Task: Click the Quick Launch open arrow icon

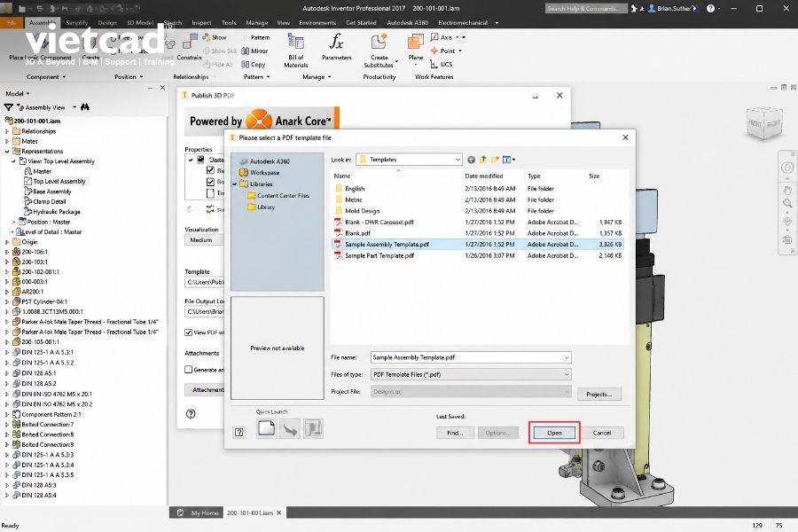Action: pyautogui.click(x=290, y=428)
